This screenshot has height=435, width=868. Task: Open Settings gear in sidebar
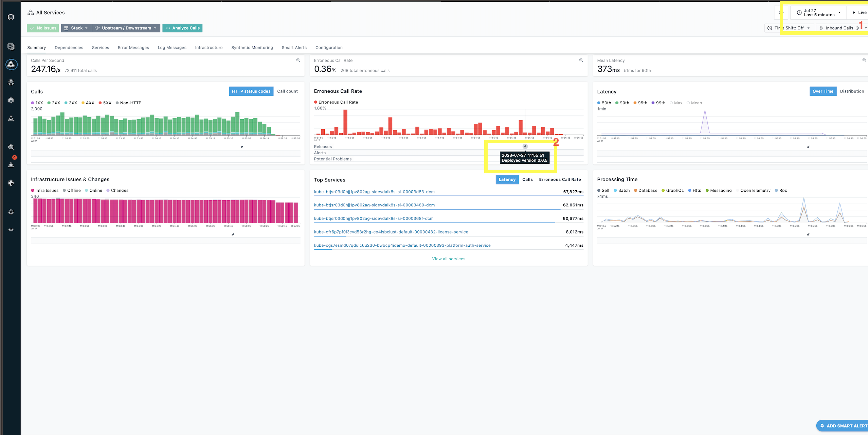[11, 212]
